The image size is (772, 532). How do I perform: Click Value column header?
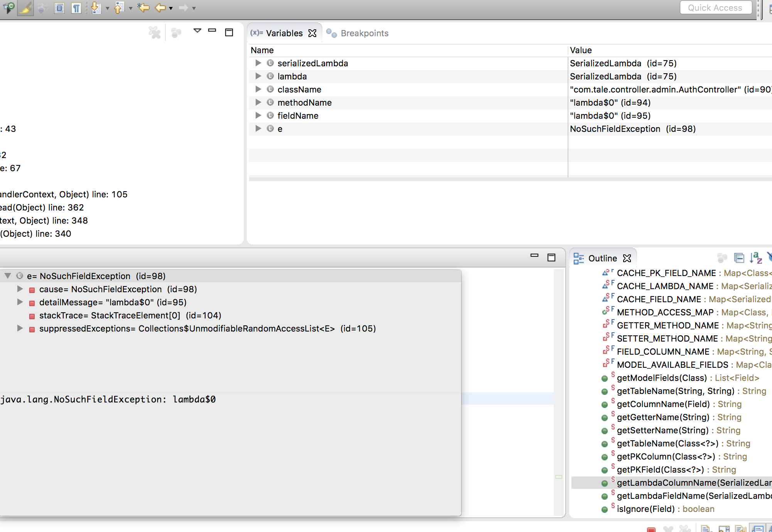pos(581,50)
